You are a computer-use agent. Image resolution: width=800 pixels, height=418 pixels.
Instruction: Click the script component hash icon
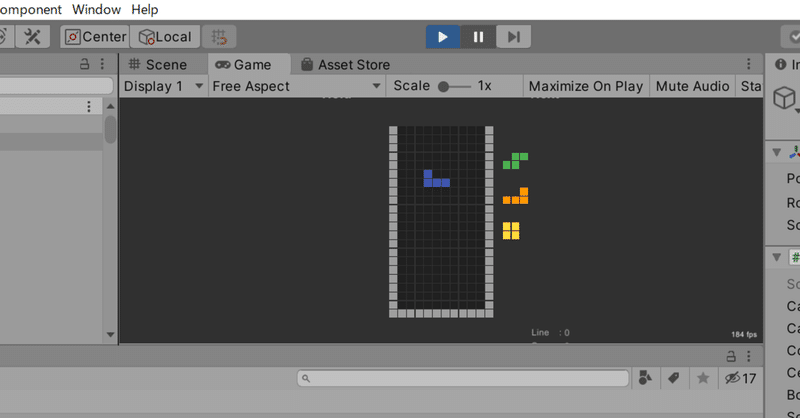795,257
